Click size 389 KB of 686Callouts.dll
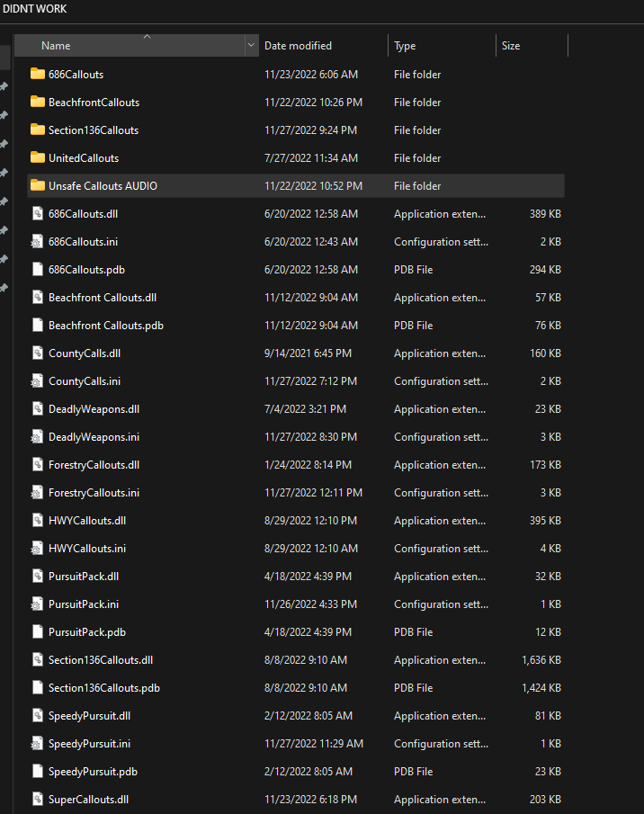Image resolution: width=644 pixels, height=814 pixels. 545,214
